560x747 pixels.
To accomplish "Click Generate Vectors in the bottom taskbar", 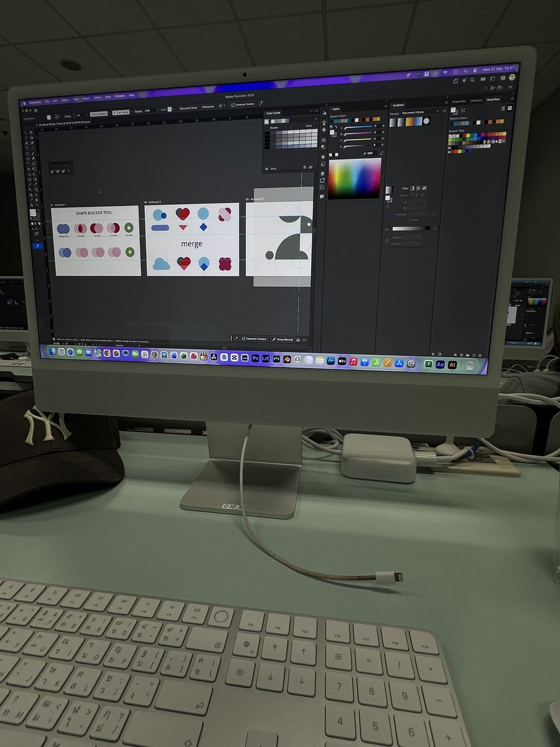I will point(253,338).
